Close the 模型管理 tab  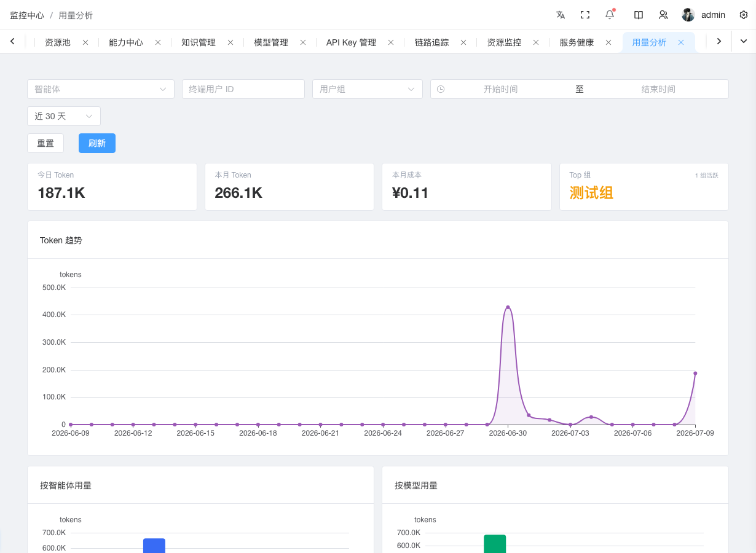(303, 42)
